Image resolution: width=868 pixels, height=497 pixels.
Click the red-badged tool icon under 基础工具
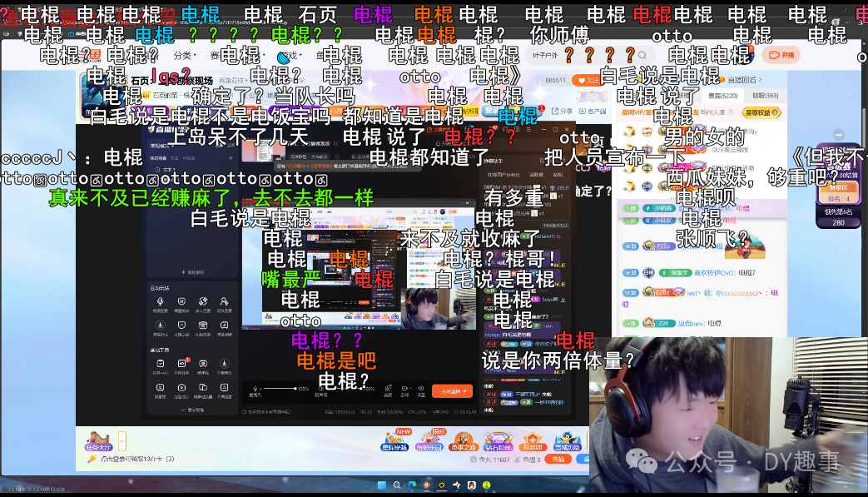click(x=182, y=364)
